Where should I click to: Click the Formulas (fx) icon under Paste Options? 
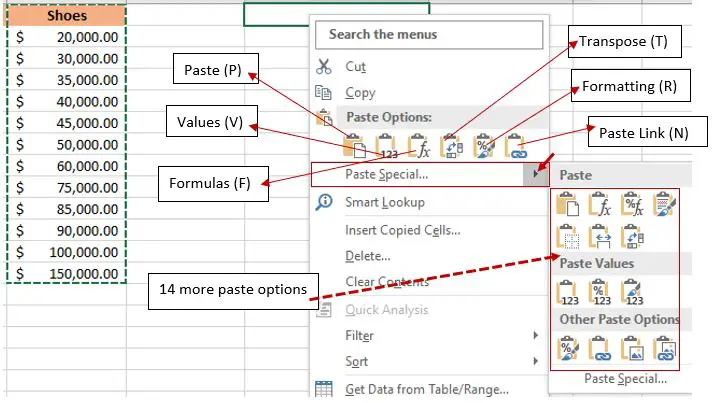coord(420,147)
